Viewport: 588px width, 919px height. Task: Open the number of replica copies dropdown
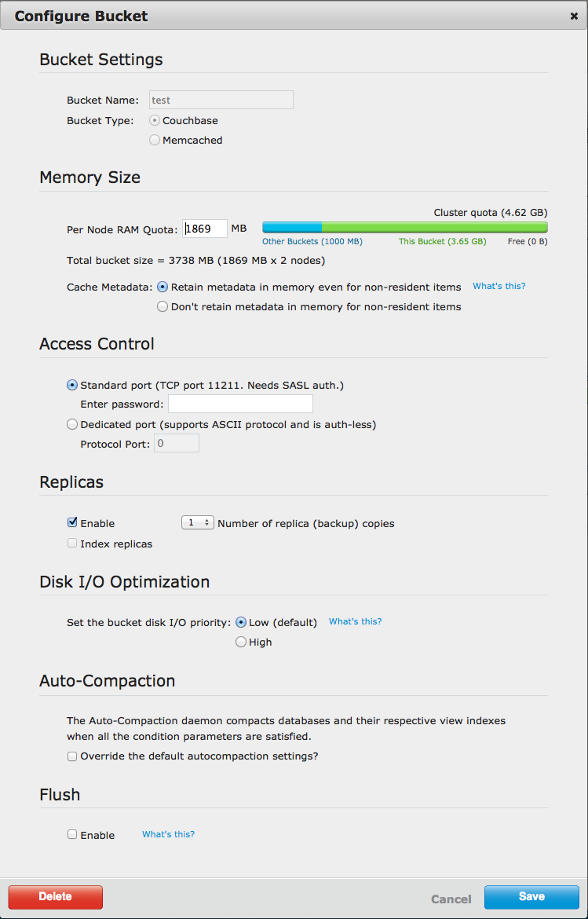pos(197,522)
